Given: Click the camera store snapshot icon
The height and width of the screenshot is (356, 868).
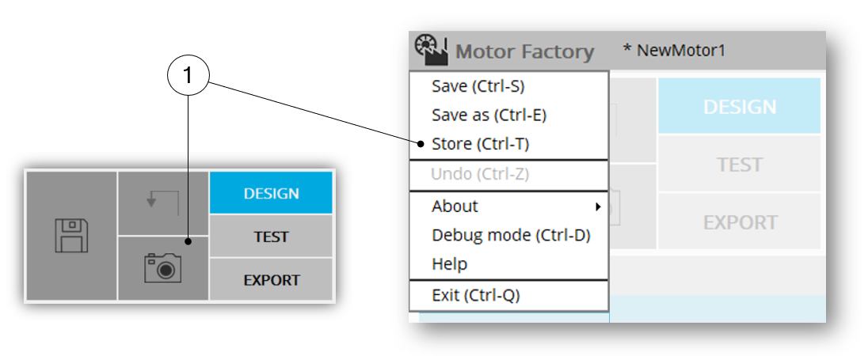Looking at the screenshot, I should click(163, 268).
